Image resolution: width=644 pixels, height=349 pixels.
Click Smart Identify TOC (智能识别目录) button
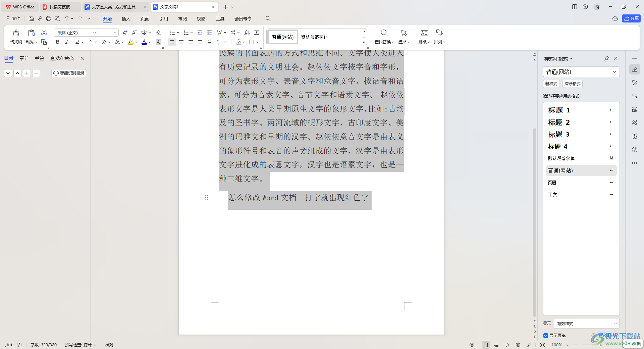[69, 73]
